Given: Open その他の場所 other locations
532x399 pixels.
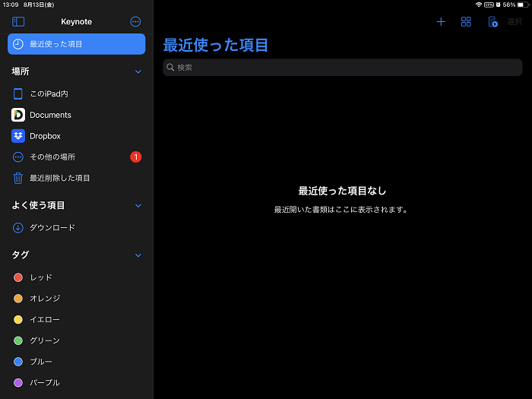Looking at the screenshot, I should pyautogui.click(x=76, y=157).
